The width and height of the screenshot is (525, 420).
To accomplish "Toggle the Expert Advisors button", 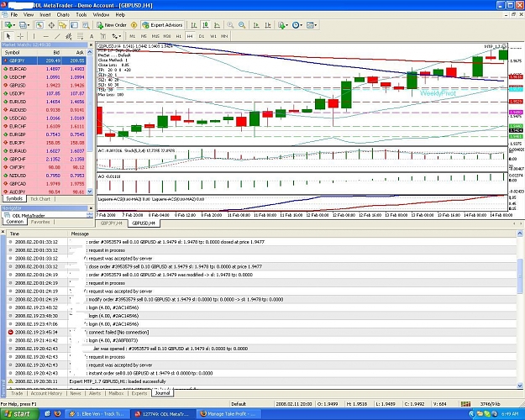I will [x=162, y=25].
